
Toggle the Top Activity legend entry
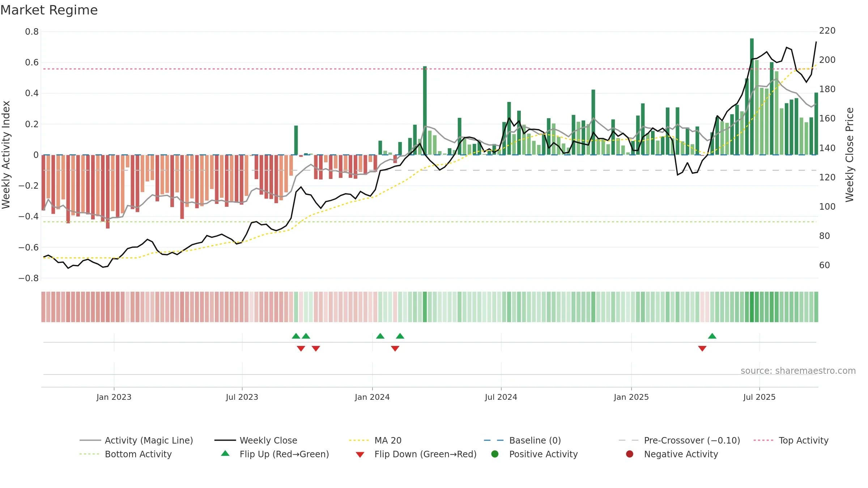(x=791, y=440)
